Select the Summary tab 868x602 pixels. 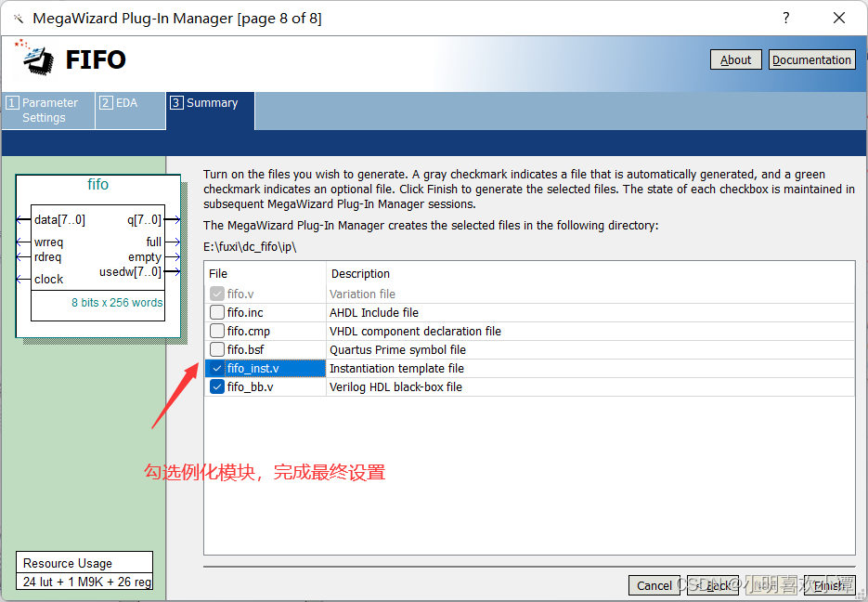[x=209, y=102]
